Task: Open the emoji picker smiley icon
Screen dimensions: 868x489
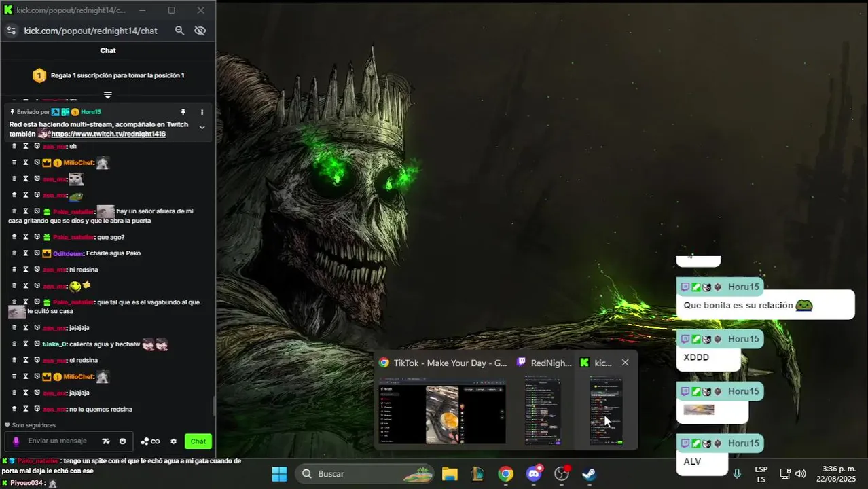Action: tap(122, 441)
